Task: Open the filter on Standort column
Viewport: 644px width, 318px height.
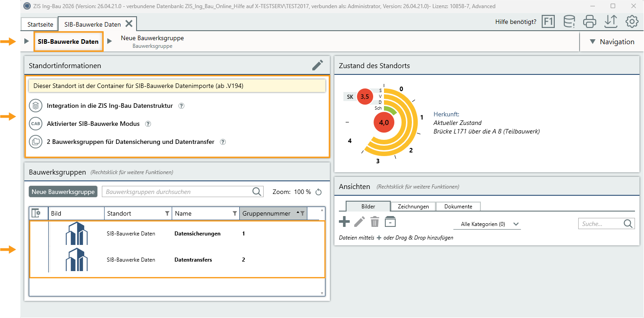Action: coord(167,213)
